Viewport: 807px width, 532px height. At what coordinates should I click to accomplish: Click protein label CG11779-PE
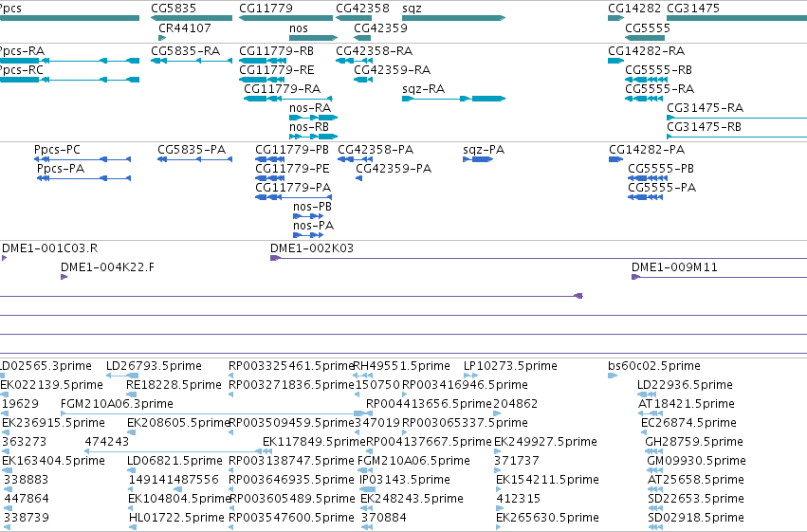292,169
